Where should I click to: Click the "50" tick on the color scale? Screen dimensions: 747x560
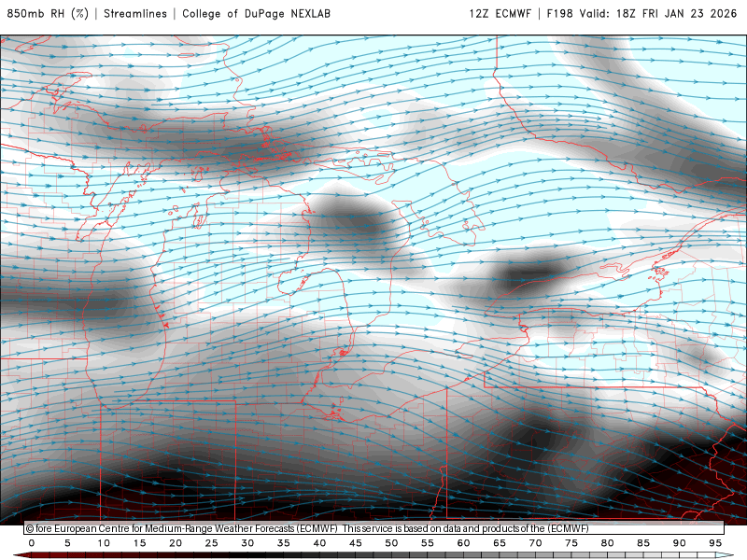tap(391, 543)
